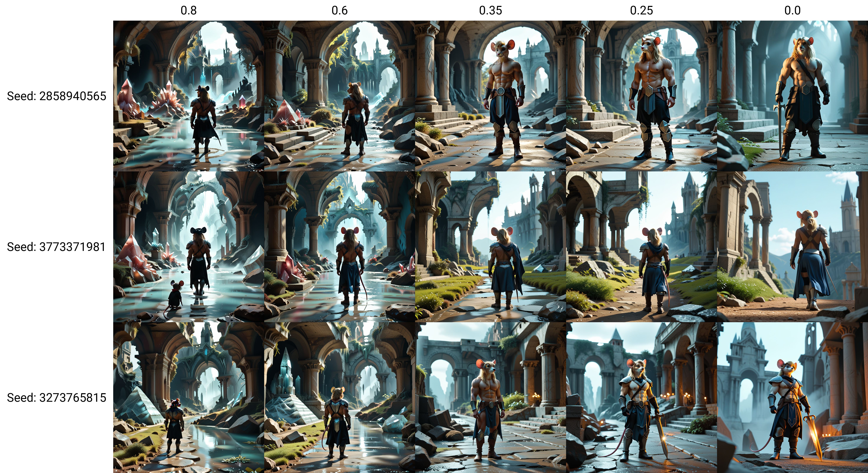Click image at column 0.0, seed 2858940565
Viewport: 868px width, 473px height.
[793, 96]
